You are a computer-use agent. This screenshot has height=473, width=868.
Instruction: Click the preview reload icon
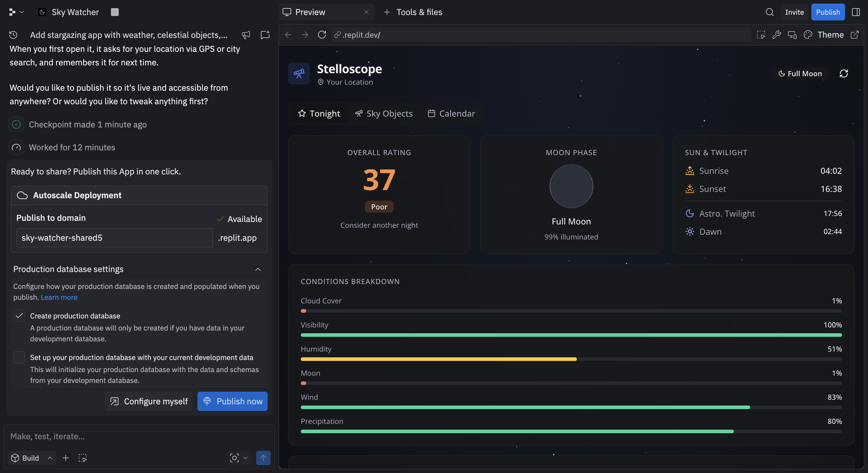(x=322, y=35)
